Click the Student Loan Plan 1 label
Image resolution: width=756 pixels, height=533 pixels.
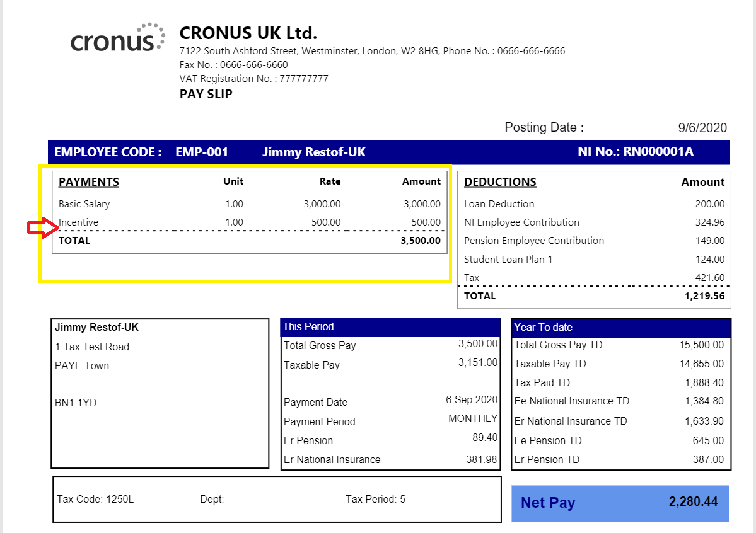(x=508, y=260)
